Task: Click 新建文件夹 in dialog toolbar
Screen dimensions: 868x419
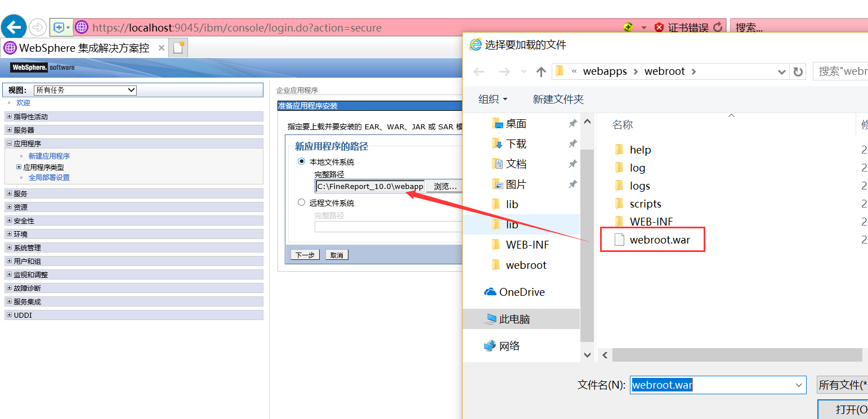Action: (558, 99)
